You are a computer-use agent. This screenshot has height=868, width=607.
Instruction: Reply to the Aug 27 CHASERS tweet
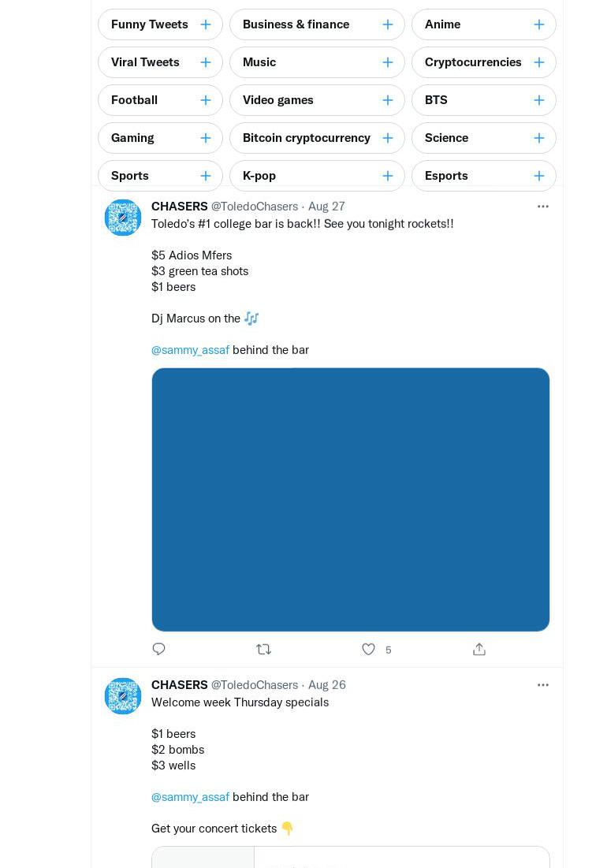point(158,650)
